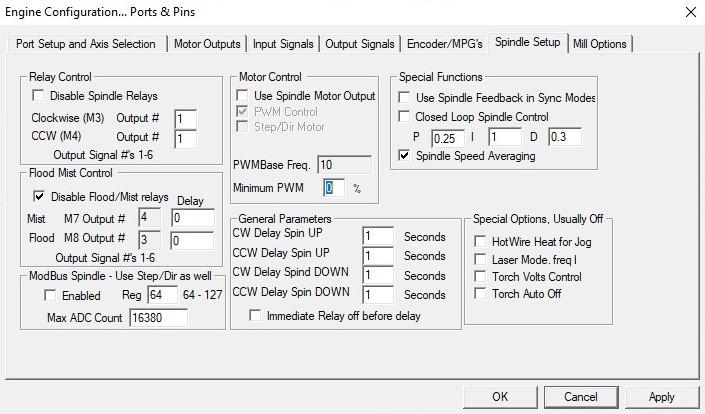Enable Disable Spindle Relays checkbox
This screenshot has width=705, height=414.
(x=39, y=96)
